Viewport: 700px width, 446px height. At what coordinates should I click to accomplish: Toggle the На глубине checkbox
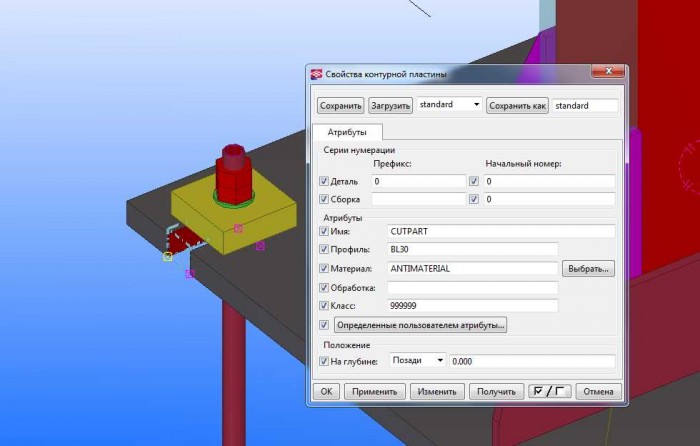[324, 361]
